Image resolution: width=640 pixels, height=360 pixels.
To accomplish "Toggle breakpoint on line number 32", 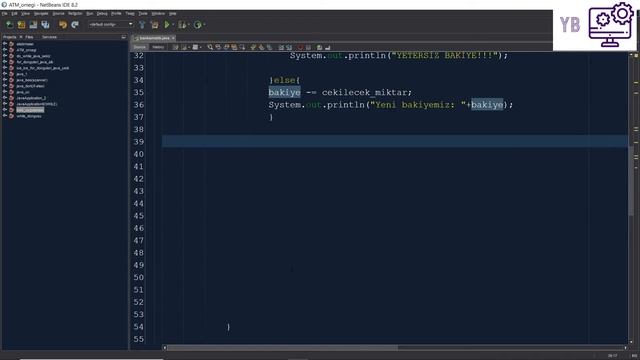I will point(139,56).
